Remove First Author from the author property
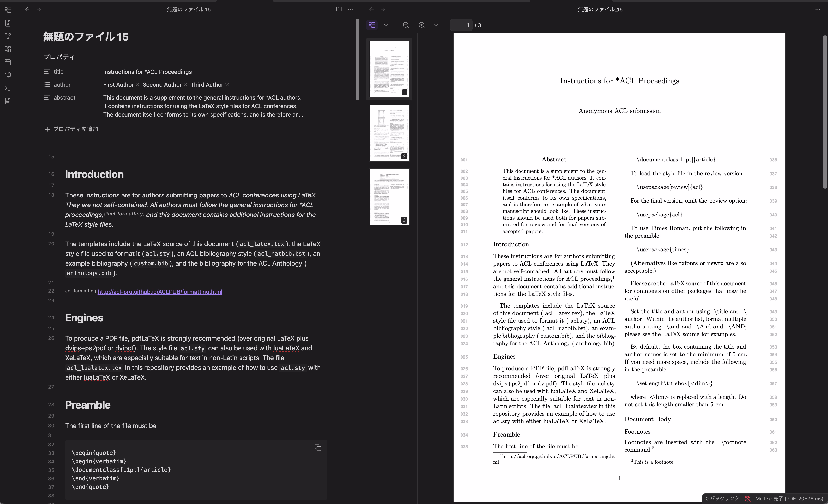828x504 pixels. click(x=137, y=85)
